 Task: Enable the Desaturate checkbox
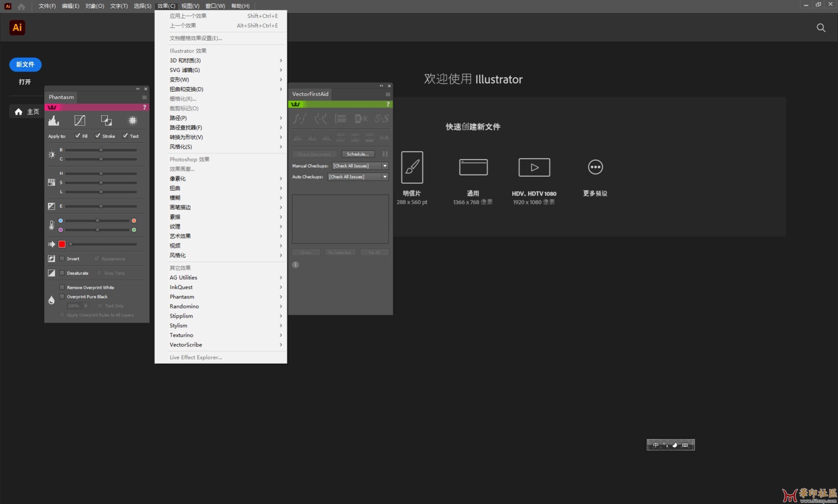pos(62,273)
